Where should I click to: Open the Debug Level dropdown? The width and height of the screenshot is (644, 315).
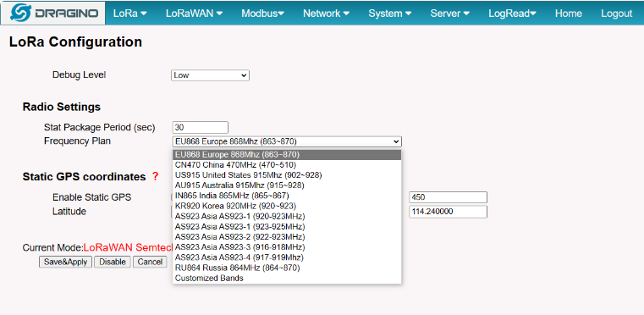tap(210, 75)
